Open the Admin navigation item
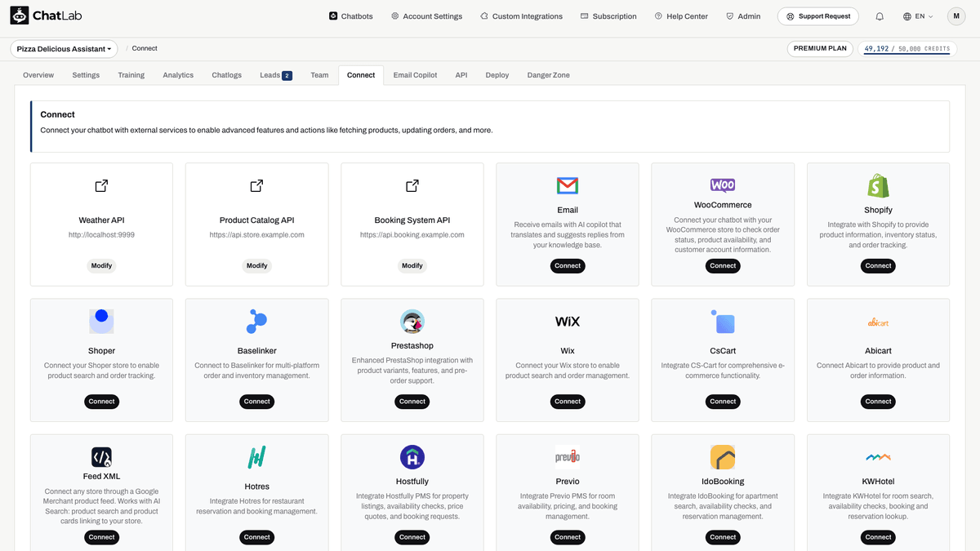The width and height of the screenshot is (980, 551). point(743,16)
